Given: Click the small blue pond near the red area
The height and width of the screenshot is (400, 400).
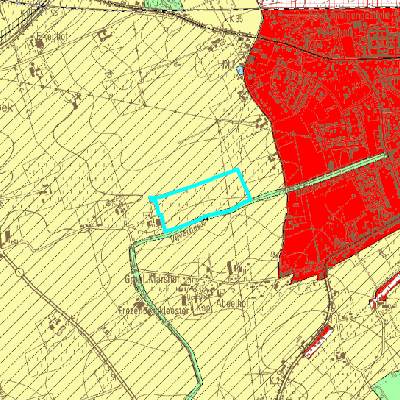Looking at the screenshot, I should [x=239, y=70].
